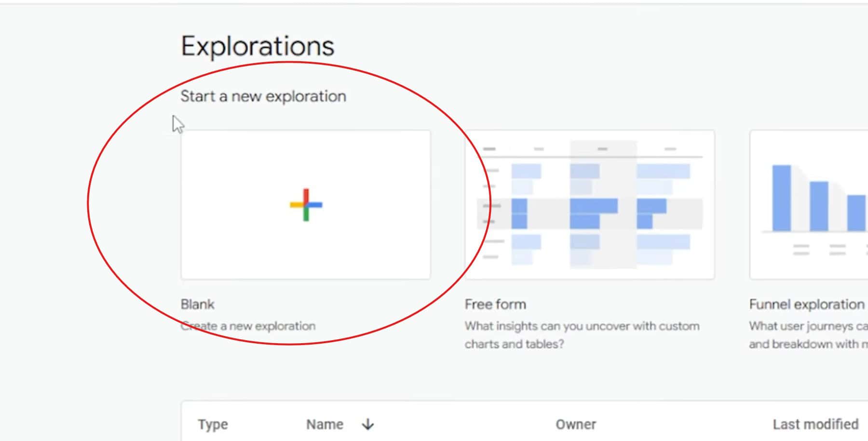Expand sorting options via the down arrow
Image resolution: width=868 pixels, height=441 pixels.
click(x=368, y=425)
